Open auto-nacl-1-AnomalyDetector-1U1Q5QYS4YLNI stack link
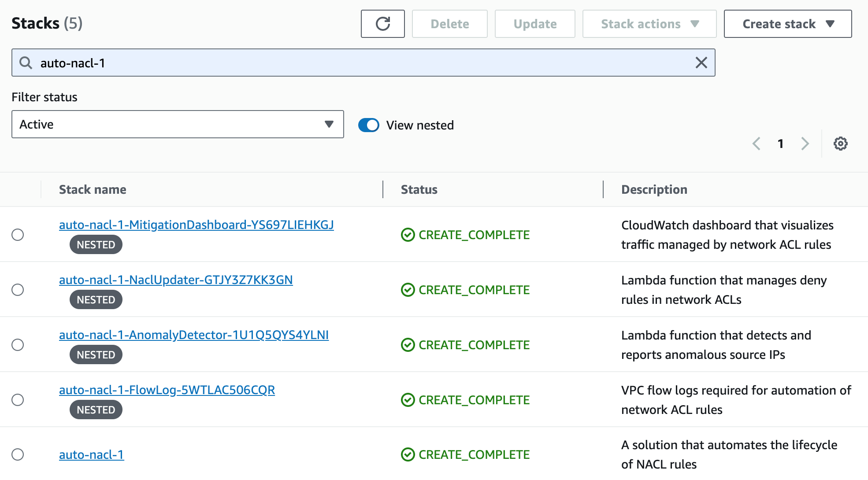The image size is (868, 480). click(193, 334)
